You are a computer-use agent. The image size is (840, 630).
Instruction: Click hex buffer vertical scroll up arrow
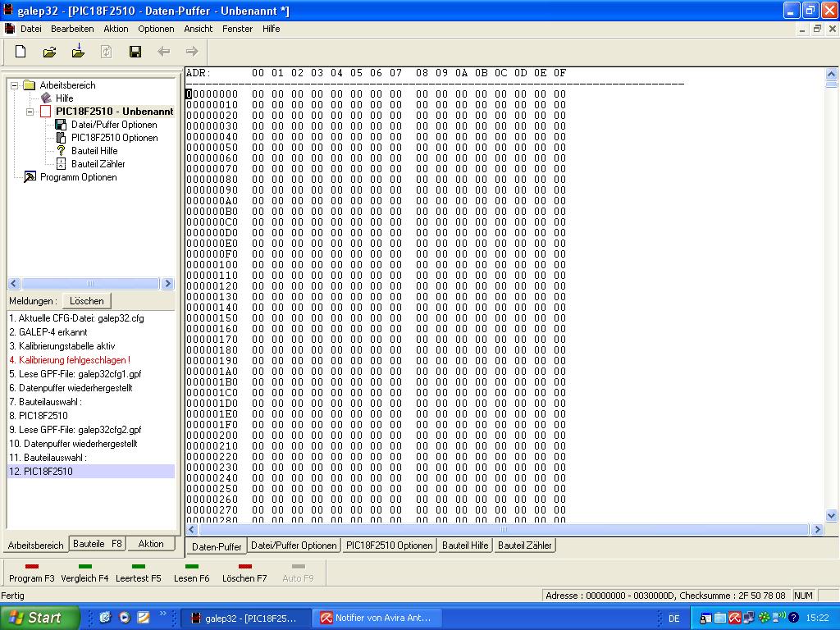(832, 74)
